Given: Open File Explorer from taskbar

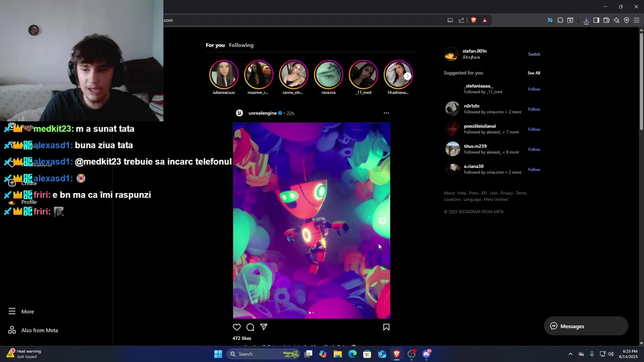Looking at the screenshot, I should [338, 354].
